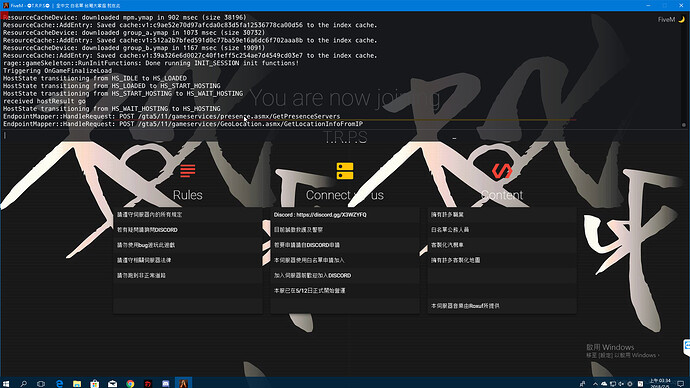This screenshot has width=690, height=388.
Task: Open the network icon in system tray
Action: pyautogui.click(x=613, y=384)
